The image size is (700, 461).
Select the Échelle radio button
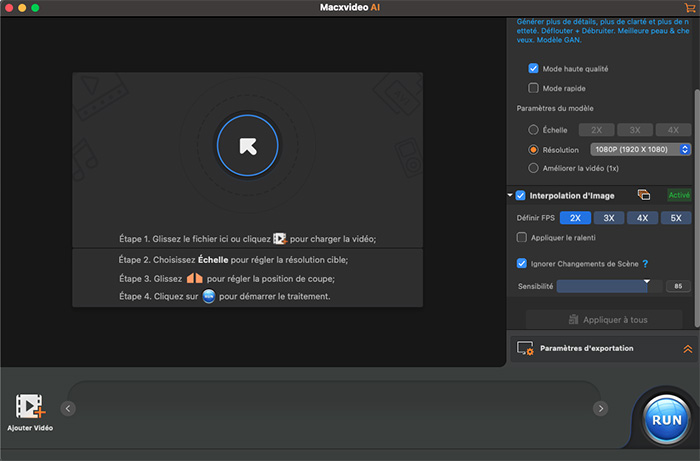click(x=533, y=130)
